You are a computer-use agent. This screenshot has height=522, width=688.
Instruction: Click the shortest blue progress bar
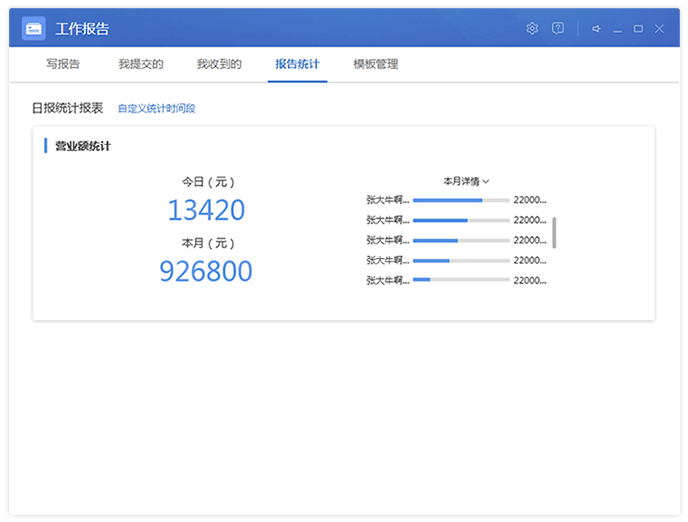[x=421, y=280]
